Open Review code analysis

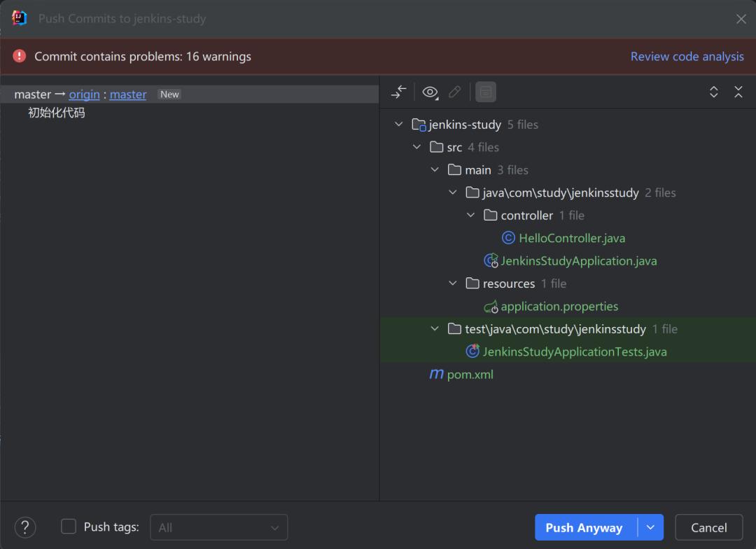pos(687,57)
